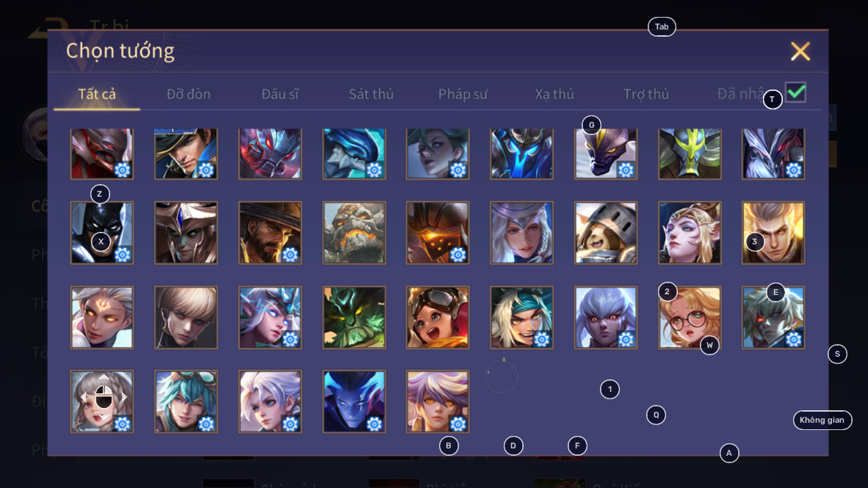Open the Sát thủ tab
Screen dimensions: 868x488
click(x=371, y=94)
